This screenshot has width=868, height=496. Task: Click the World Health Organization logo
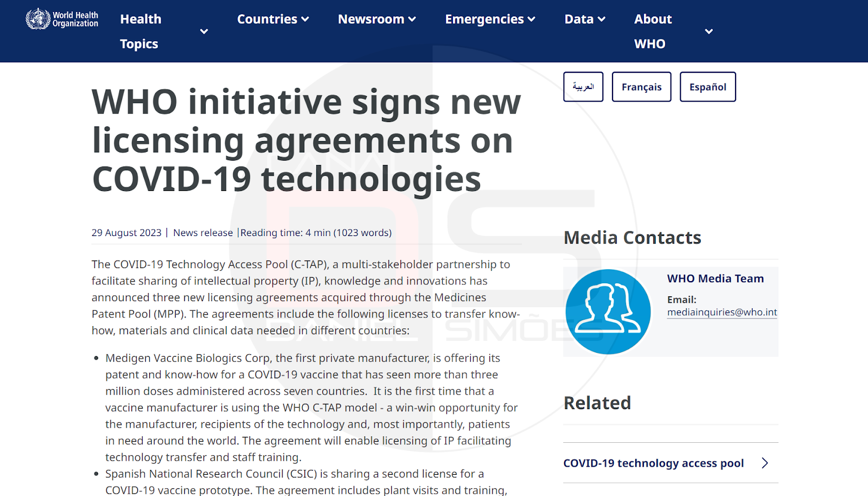pyautogui.click(x=62, y=19)
